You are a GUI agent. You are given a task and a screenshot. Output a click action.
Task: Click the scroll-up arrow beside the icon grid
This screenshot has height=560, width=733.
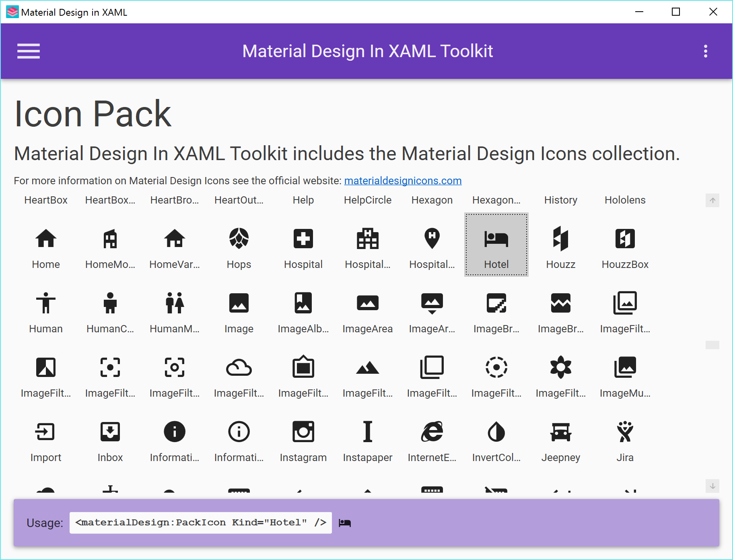click(x=712, y=200)
